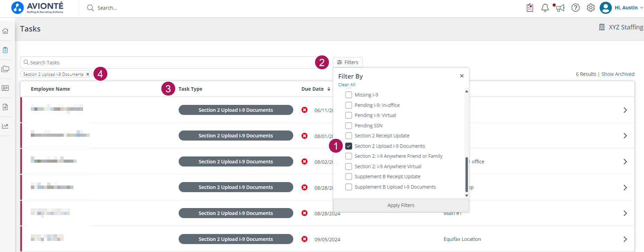The width and height of the screenshot is (644, 252).
Task: Check Pending I-9: In-office filter
Action: 349,105
